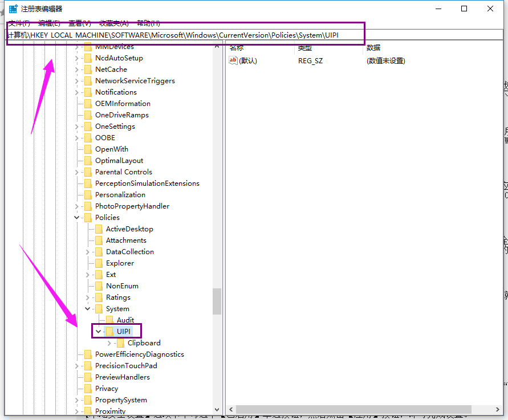This screenshot has height=420, width=508.
Task: Collapse the Policies key
Action: (x=76, y=217)
